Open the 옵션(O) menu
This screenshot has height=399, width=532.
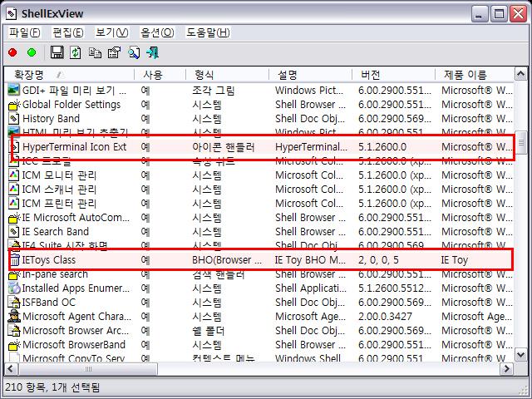click(157, 32)
